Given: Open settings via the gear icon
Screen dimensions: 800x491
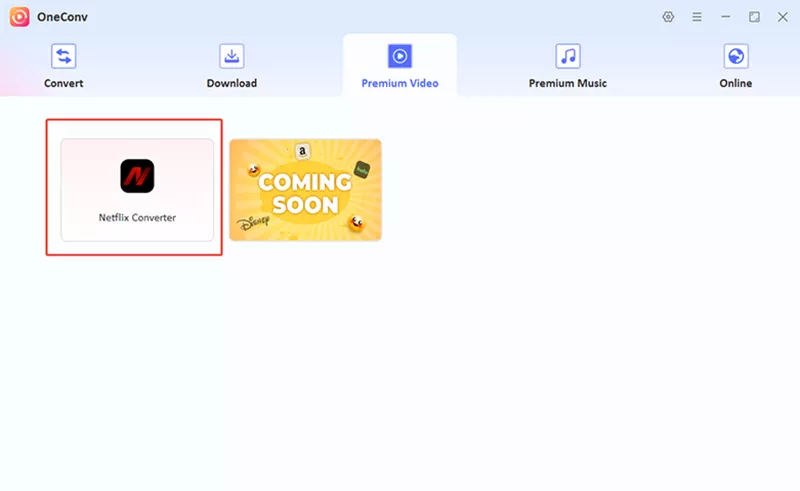Looking at the screenshot, I should pyautogui.click(x=668, y=17).
